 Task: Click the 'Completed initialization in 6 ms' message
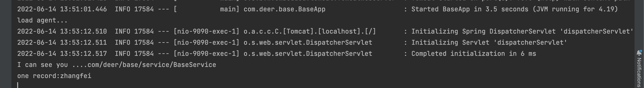click(x=474, y=53)
